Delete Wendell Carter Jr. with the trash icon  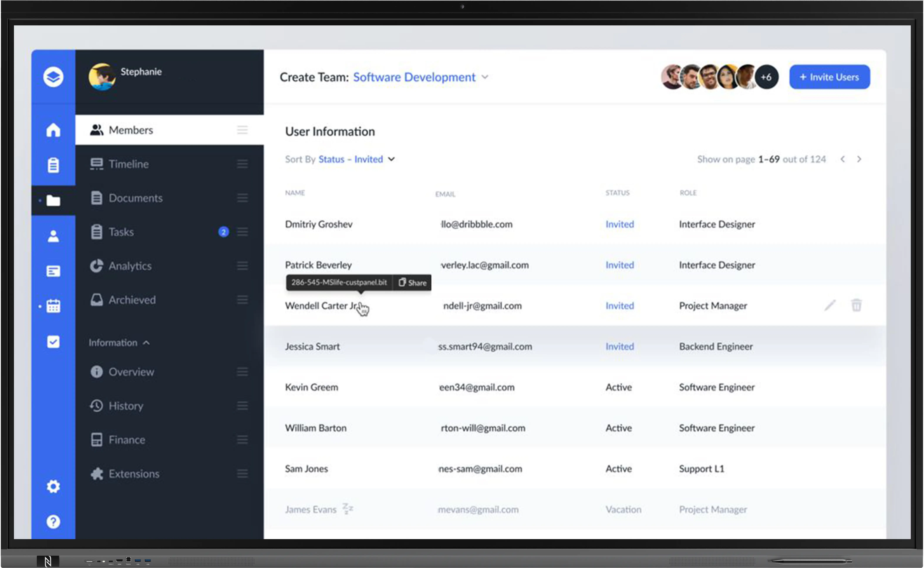pos(856,305)
